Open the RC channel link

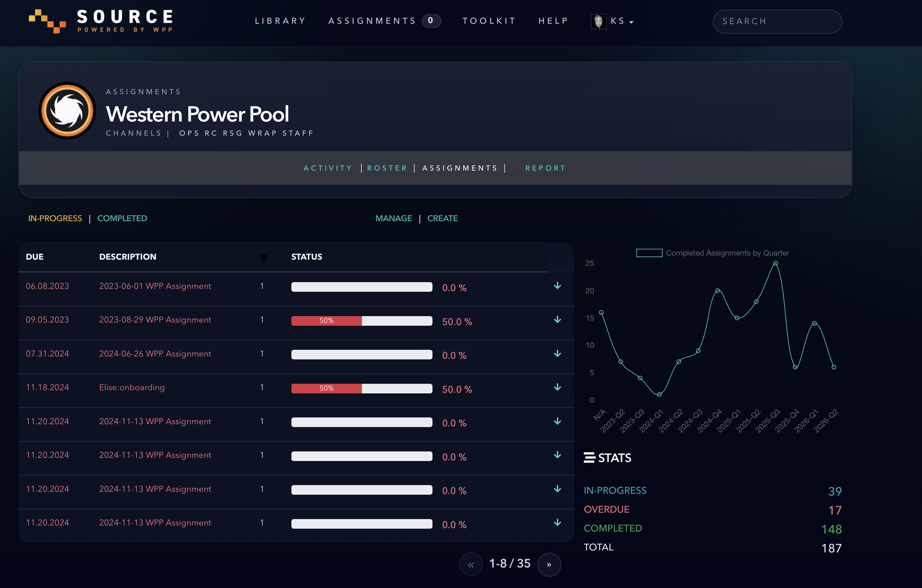click(211, 133)
